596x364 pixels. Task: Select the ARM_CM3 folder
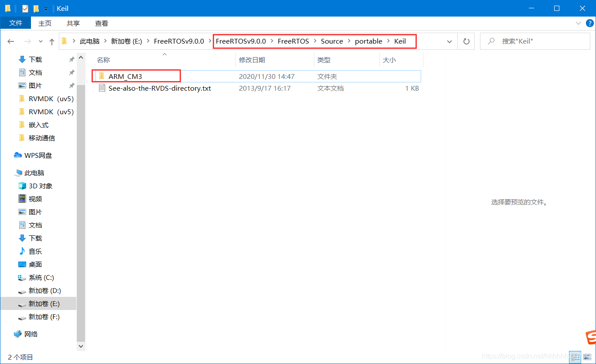point(126,76)
